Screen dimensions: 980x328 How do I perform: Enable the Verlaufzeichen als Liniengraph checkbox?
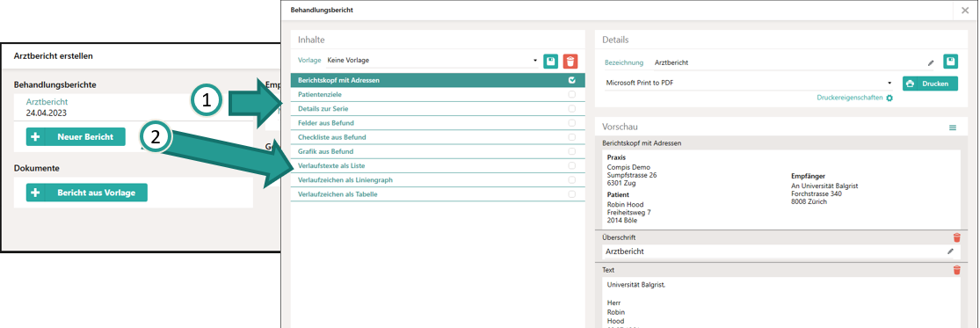(x=572, y=180)
